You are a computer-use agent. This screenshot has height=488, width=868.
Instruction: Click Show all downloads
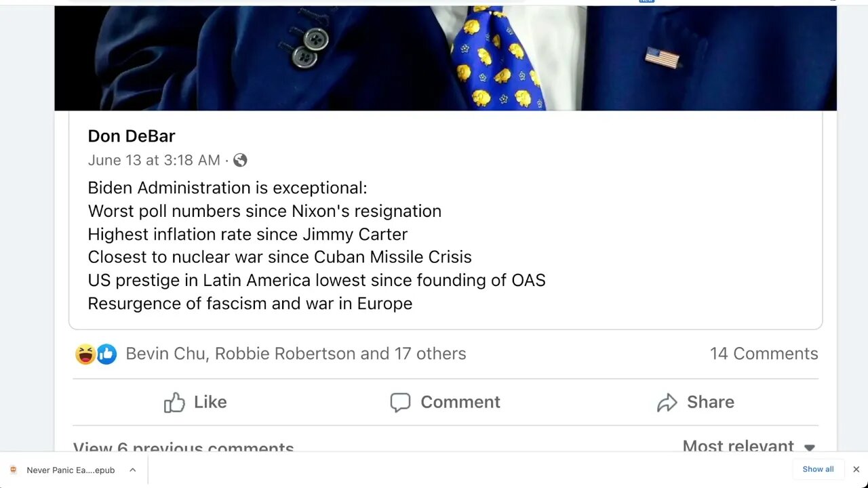(x=818, y=469)
